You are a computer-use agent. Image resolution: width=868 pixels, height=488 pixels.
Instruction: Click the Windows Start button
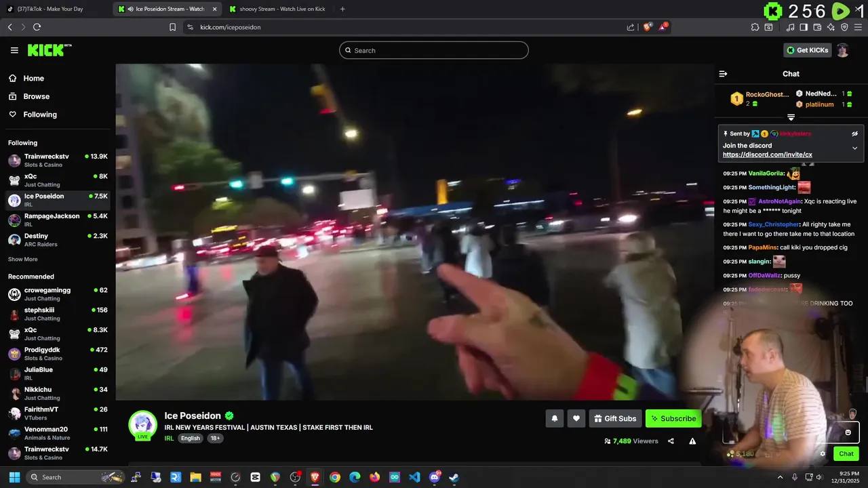click(x=14, y=477)
